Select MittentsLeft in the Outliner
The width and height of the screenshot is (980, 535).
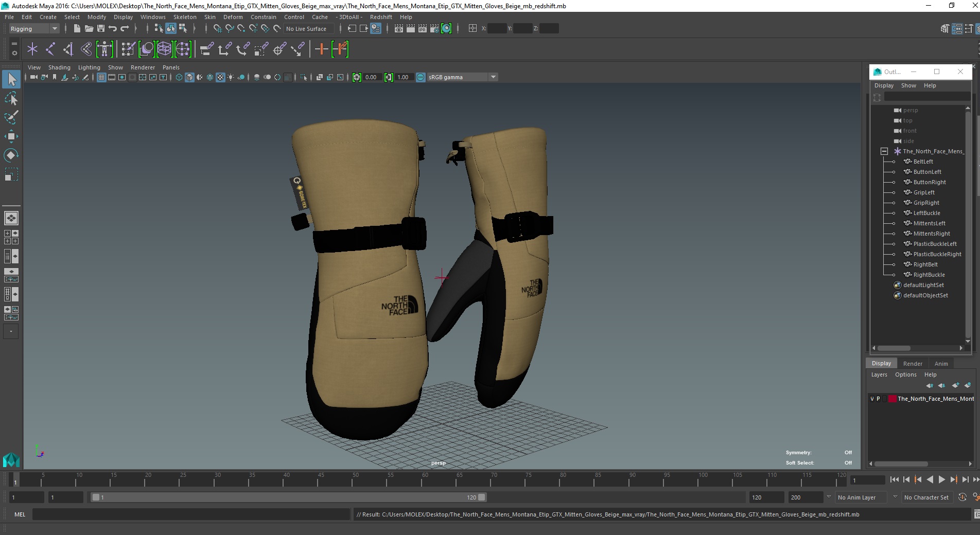click(929, 223)
